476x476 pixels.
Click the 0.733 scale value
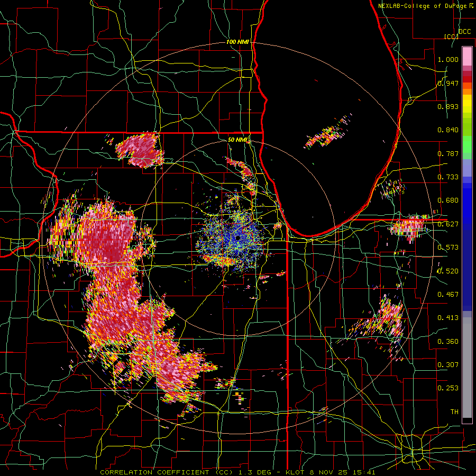pos(448,177)
